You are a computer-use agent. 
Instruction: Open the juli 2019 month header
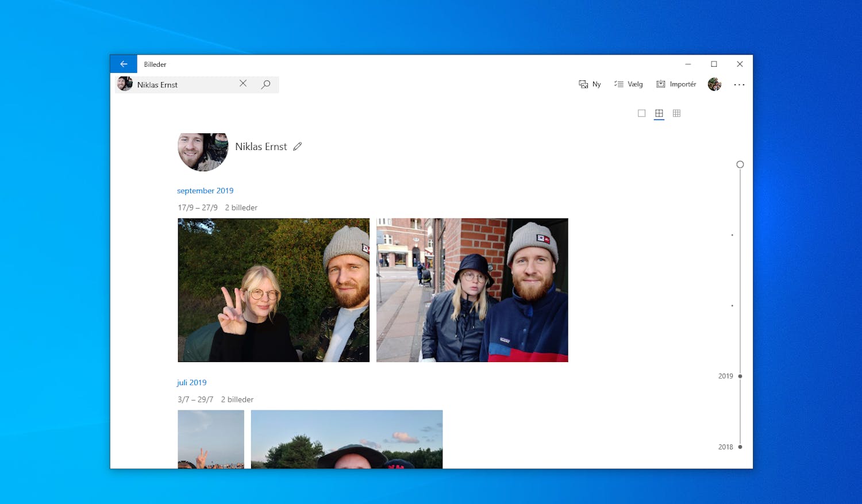pyautogui.click(x=192, y=382)
